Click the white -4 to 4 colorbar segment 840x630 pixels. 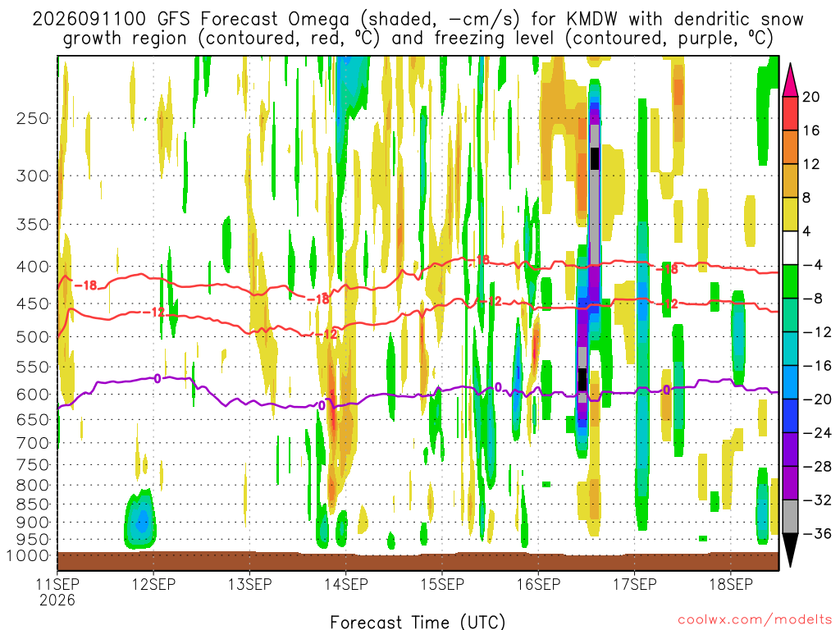point(790,248)
